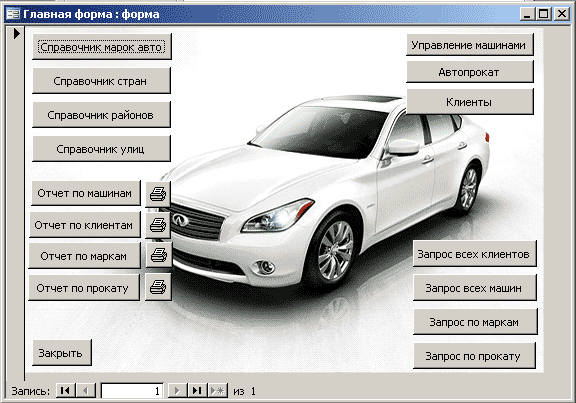The height and width of the screenshot is (403, 576).
Task: Open Отчет по клиентам
Action: tap(85, 224)
